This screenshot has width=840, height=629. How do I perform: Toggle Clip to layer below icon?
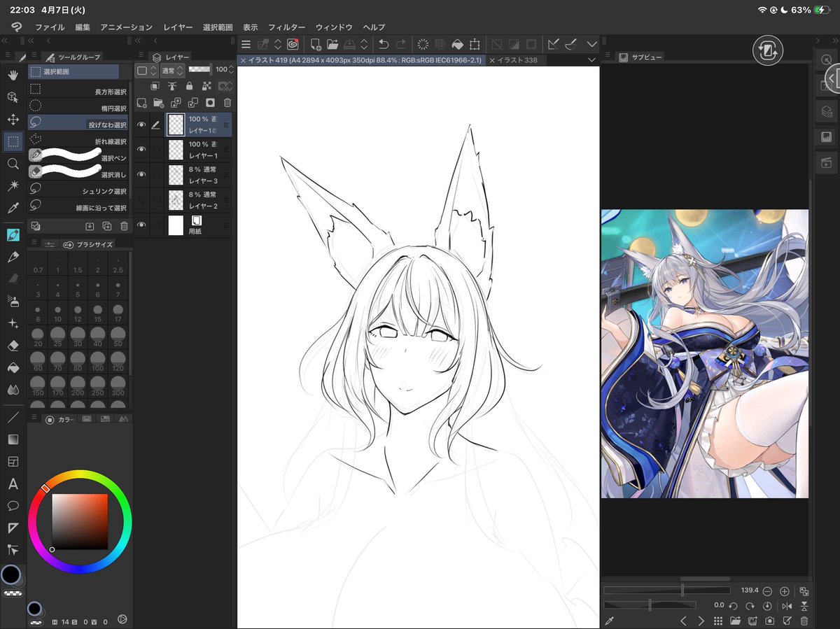155,86
